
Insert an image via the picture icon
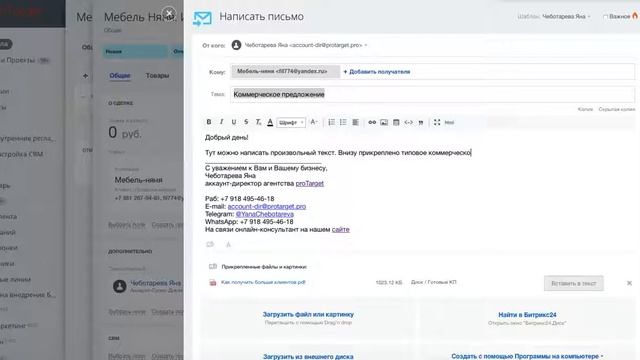pos(384,122)
